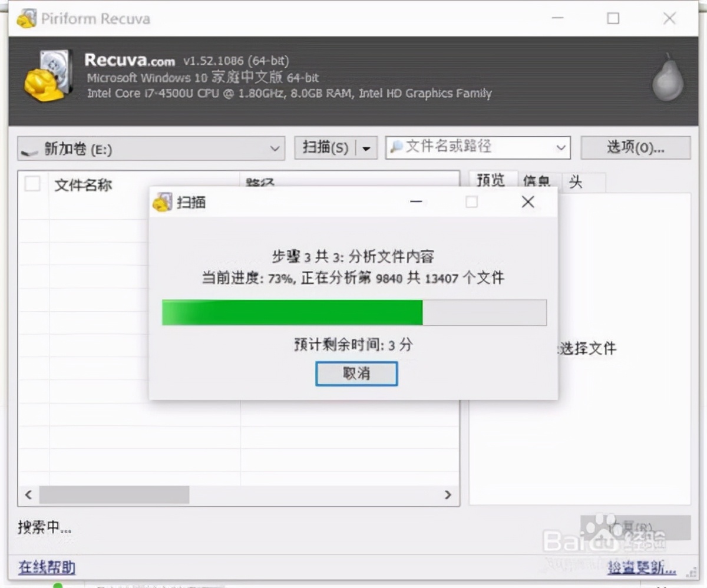Open 选项(O)... options dialog
707x588 pixels.
(x=635, y=148)
